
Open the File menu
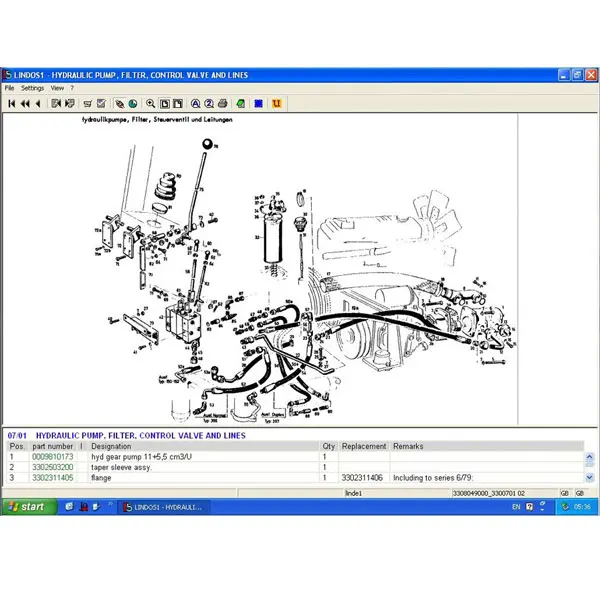(x=9, y=88)
